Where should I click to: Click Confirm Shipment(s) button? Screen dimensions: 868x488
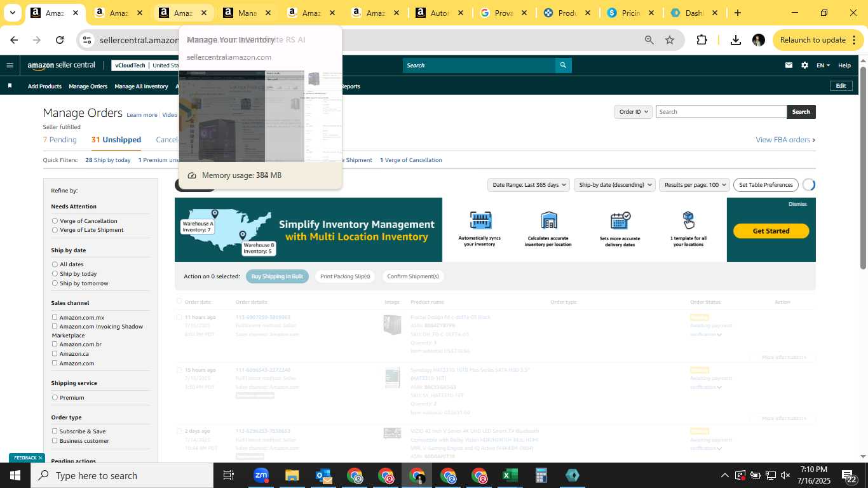coord(413,276)
